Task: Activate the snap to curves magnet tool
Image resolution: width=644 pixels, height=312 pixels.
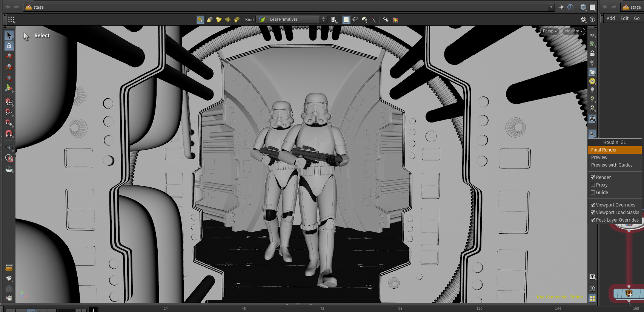Action: 9,112
